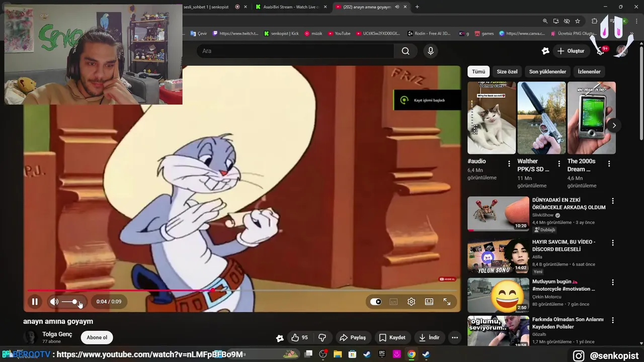Open options menu for Walther PPK/S Short
Screen dimensions: 644x362
[x=559, y=164]
